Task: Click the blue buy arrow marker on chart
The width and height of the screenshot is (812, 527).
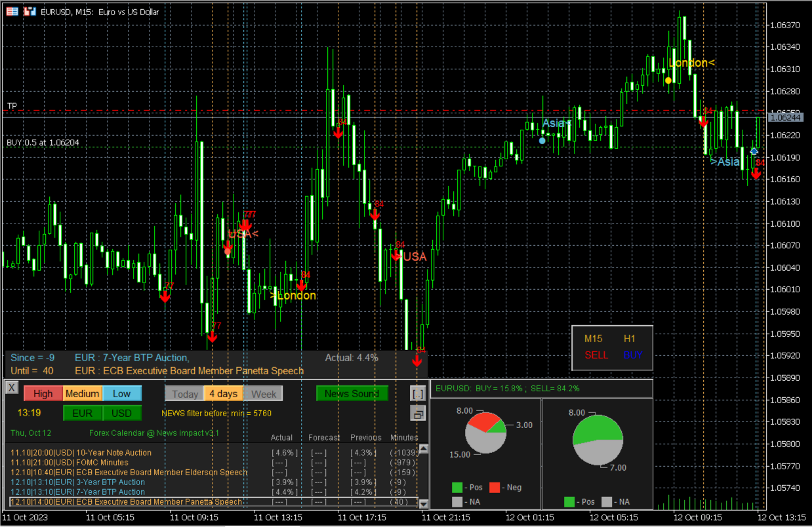Action: point(754,151)
